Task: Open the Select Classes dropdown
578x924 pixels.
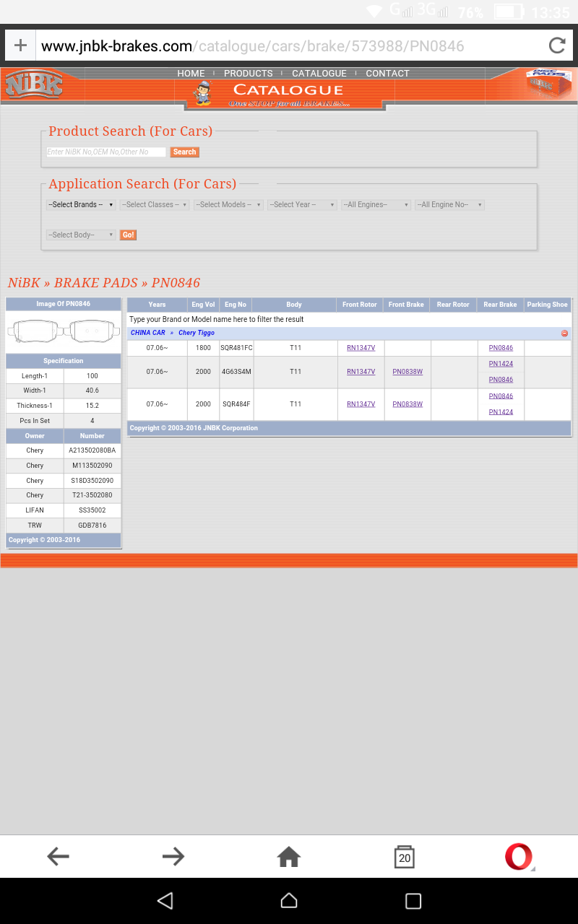Action: tap(155, 205)
